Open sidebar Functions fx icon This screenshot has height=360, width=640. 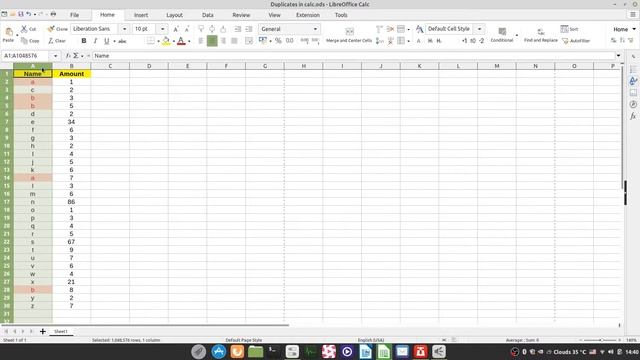633,116
